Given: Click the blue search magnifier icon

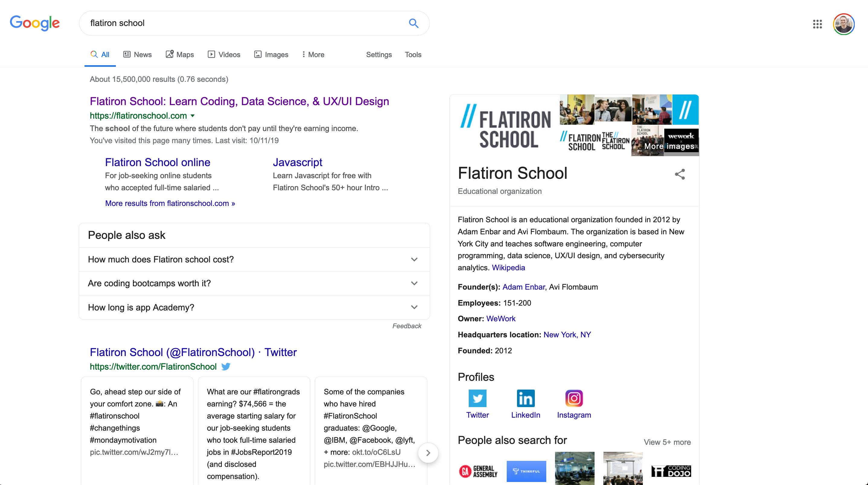Looking at the screenshot, I should click(413, 23).
